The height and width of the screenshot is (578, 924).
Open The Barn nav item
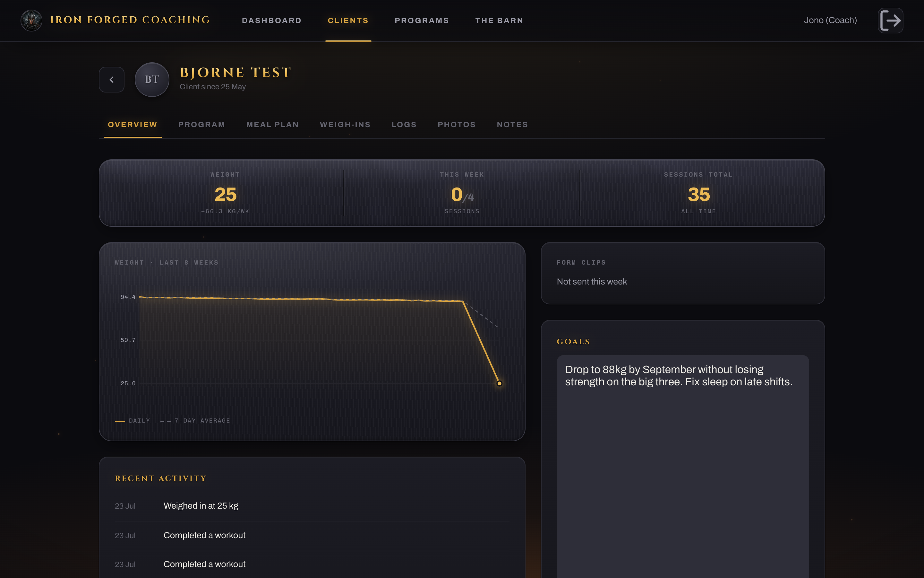click(499, 21)
